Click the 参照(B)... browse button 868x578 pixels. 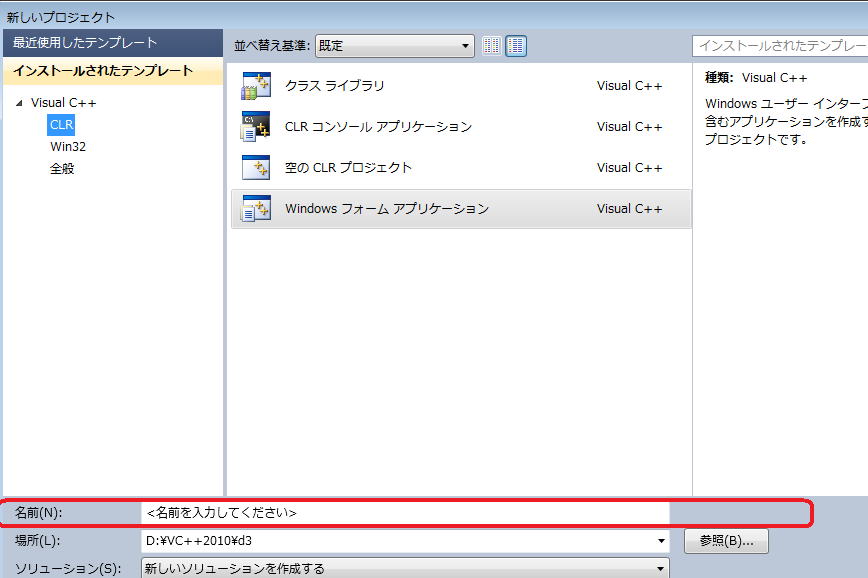click(x=726, y=541)
